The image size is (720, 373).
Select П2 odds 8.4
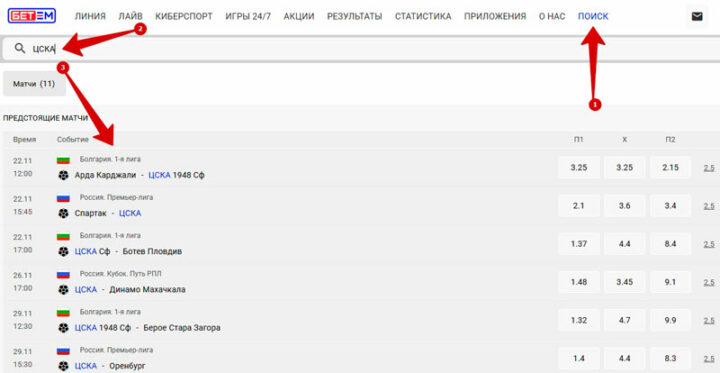click(670, 243)
